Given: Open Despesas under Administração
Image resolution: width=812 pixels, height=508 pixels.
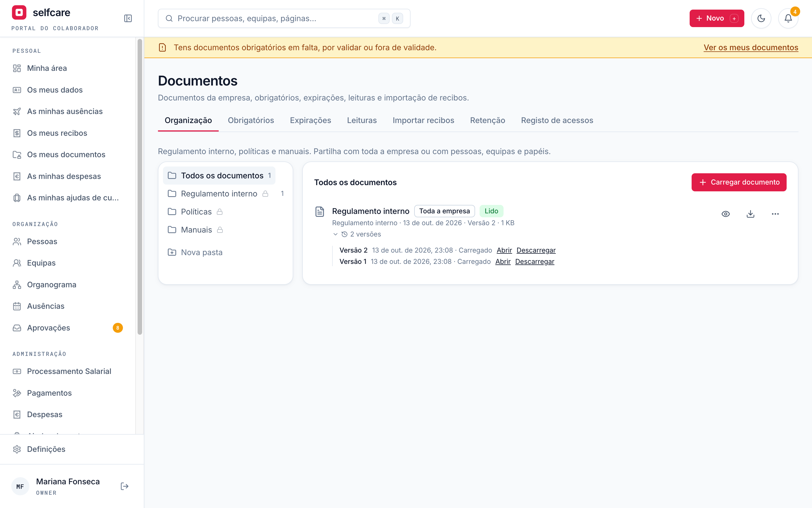Looking at the screenshot, I should point(68,415).
